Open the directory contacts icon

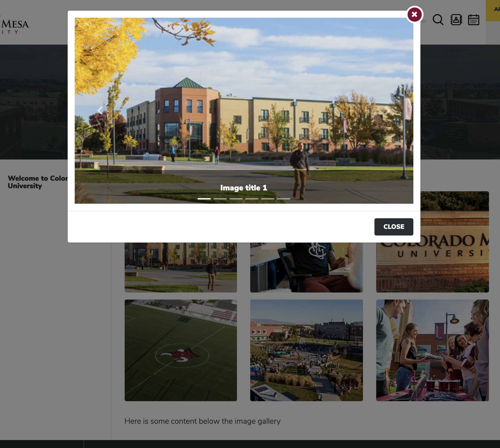pyautogui.click(x=456, y=20)
